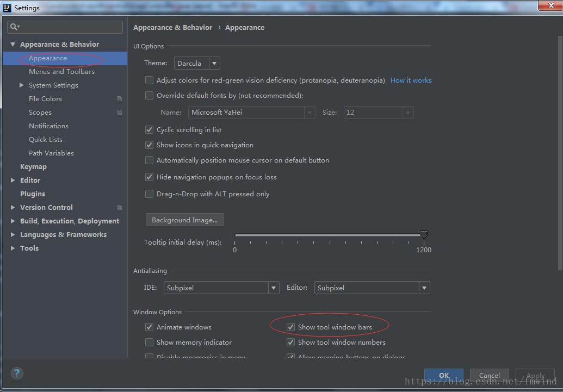Open the Theme dropdown showing Darcula
This screenshot has height=392, width=563.
197,64
